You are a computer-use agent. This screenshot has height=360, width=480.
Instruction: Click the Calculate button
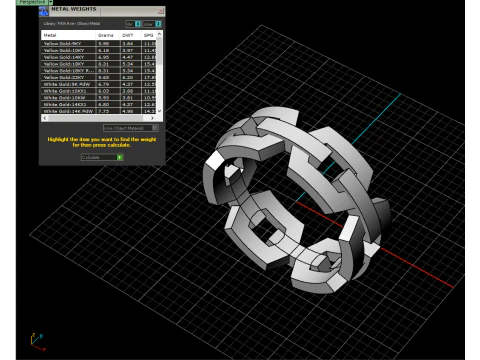coord(102,157)
